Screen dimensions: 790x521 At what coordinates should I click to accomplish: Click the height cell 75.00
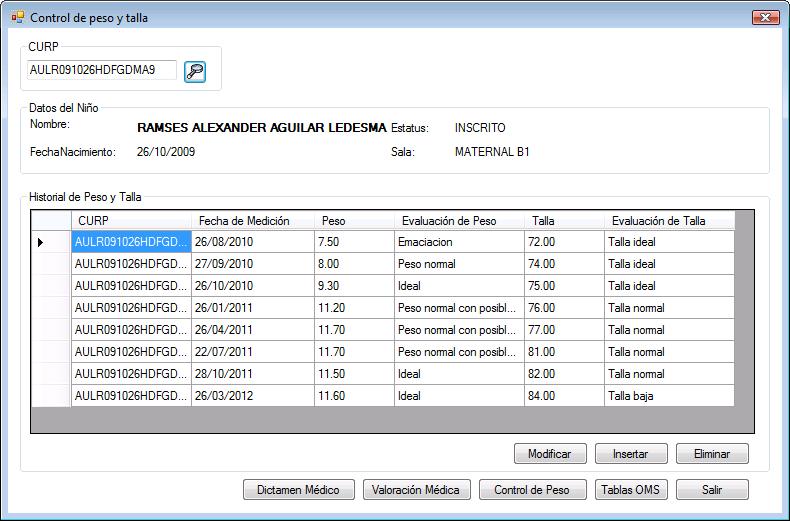click(x=564, y=286)
